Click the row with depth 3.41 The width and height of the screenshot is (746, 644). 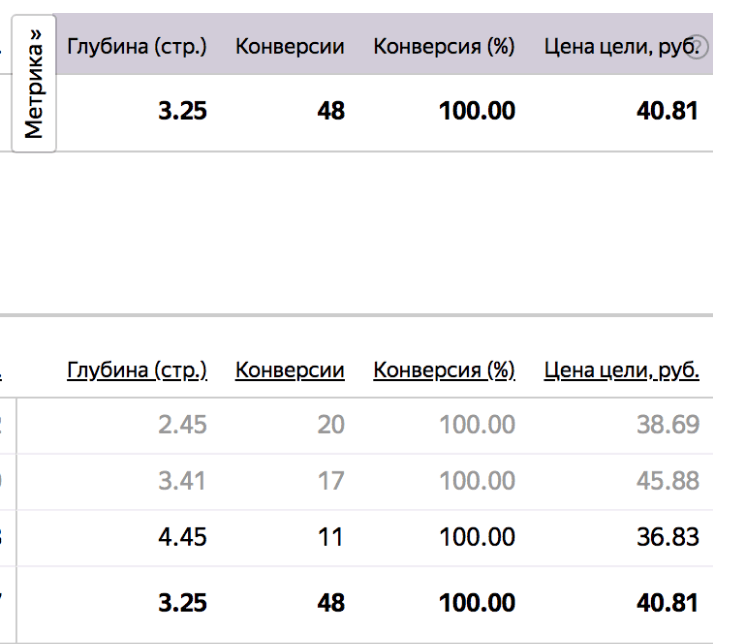point(365,481)
